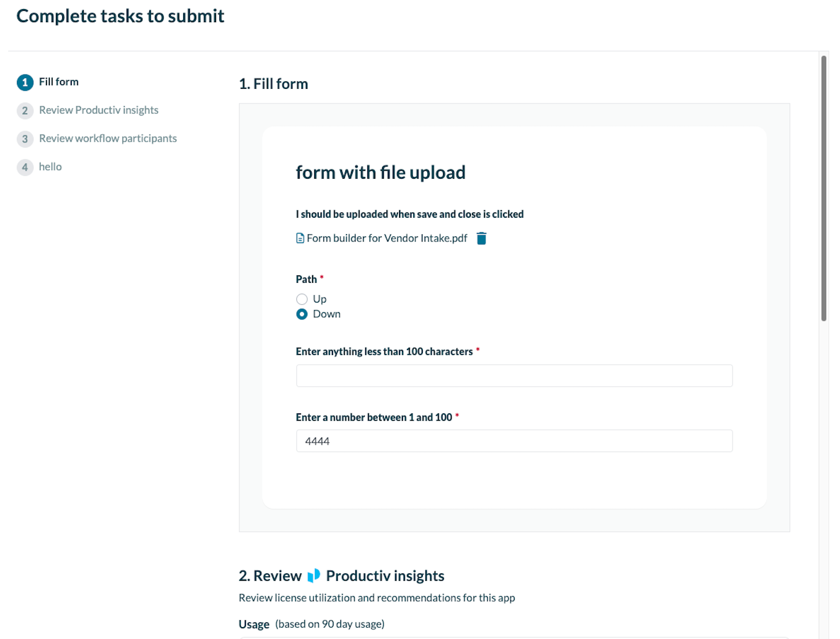Viewport: 840px width, 639px height.
Task: Click the PDF document icon beside file name
Action: 300,239
